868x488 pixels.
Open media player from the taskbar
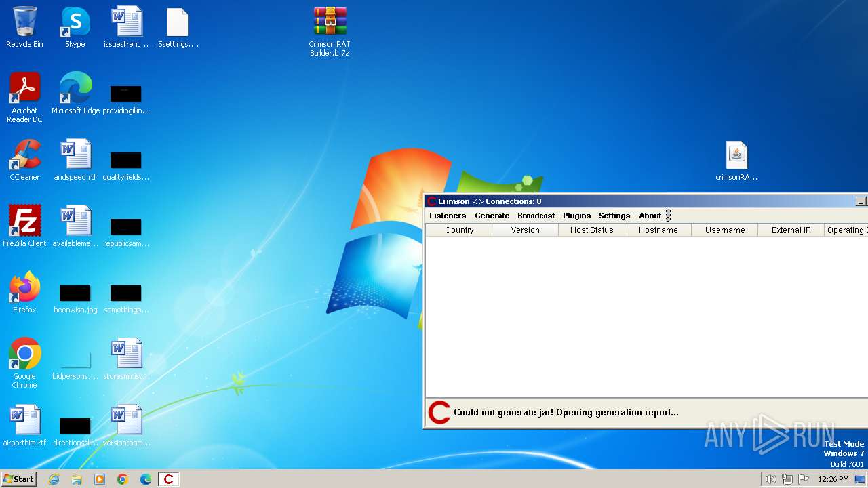point(100,479)
